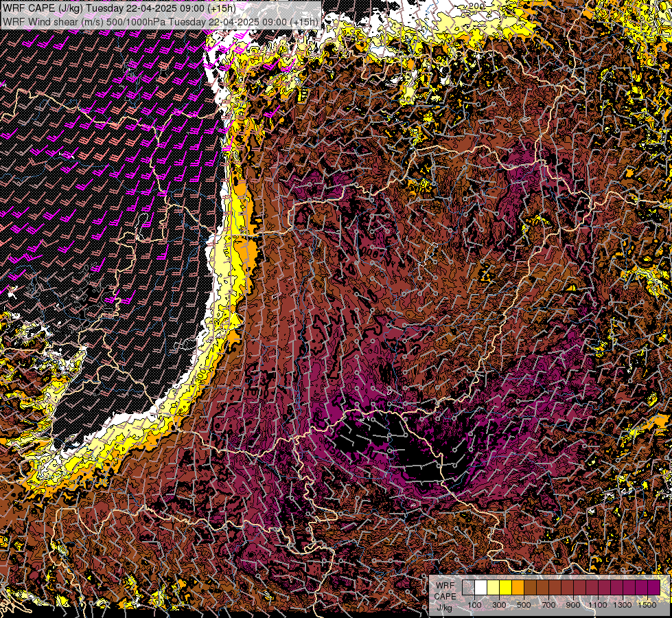The width and height of the screenshot is (672, 618).
Task: Click the white legend swatch right of 100
Action: click(x=481, y=587)
